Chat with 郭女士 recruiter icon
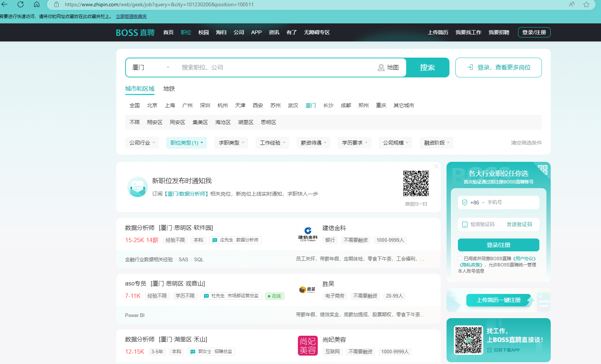 pos(193,352)
